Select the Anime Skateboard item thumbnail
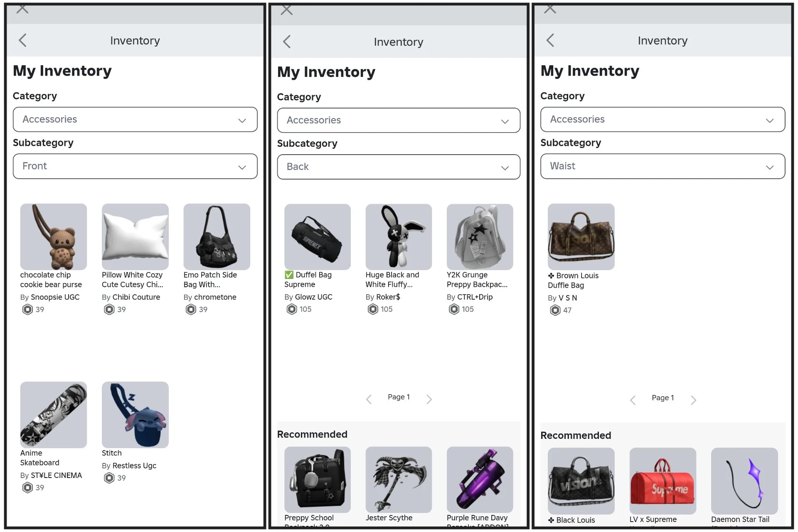798x532 pixels. point(54,414)
